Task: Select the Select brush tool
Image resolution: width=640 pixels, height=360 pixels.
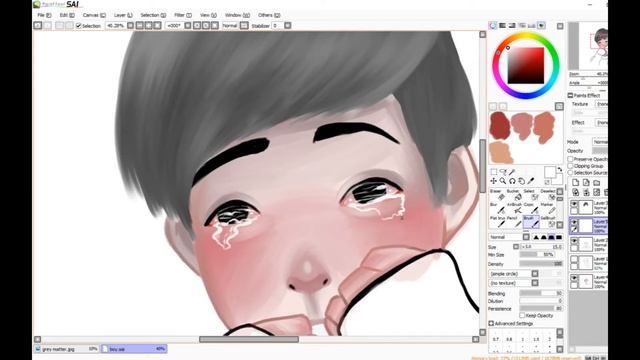Action: point(531,194)
